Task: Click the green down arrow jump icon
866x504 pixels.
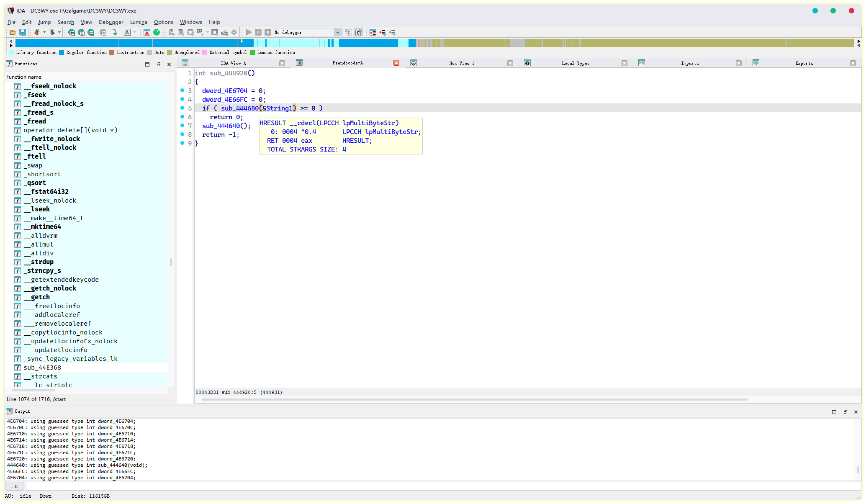Action: (115, 32)
